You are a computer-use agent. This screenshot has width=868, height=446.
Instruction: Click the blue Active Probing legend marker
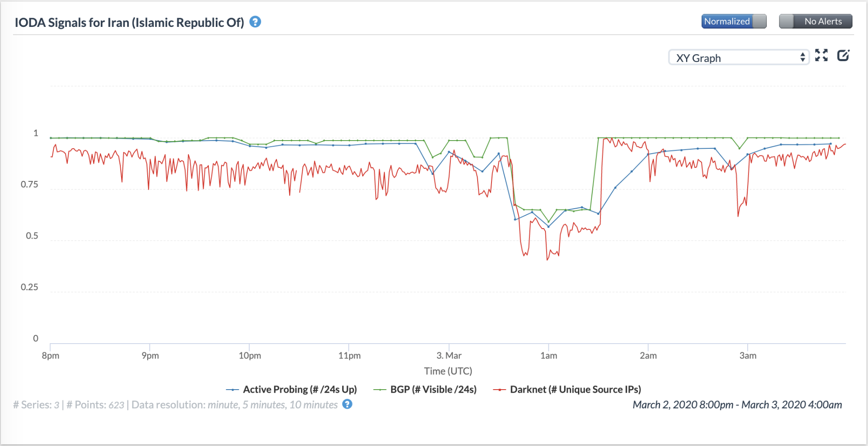point(232,390)
